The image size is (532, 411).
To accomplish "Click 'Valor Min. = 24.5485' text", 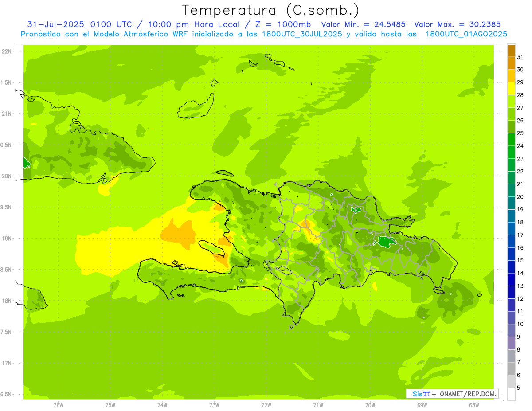I will (x=363, y=24).
